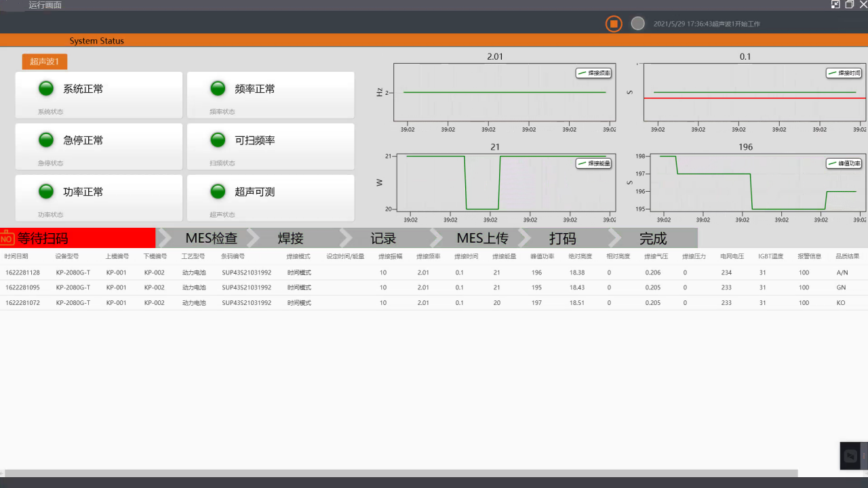Viewport: 868px width, 488px height.
Task: Close the 运行画面 window
Action: 863,5
